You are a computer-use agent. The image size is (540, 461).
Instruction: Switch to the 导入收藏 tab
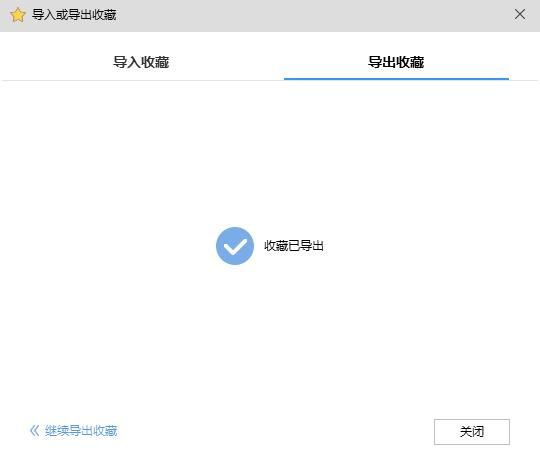[141, 62]
